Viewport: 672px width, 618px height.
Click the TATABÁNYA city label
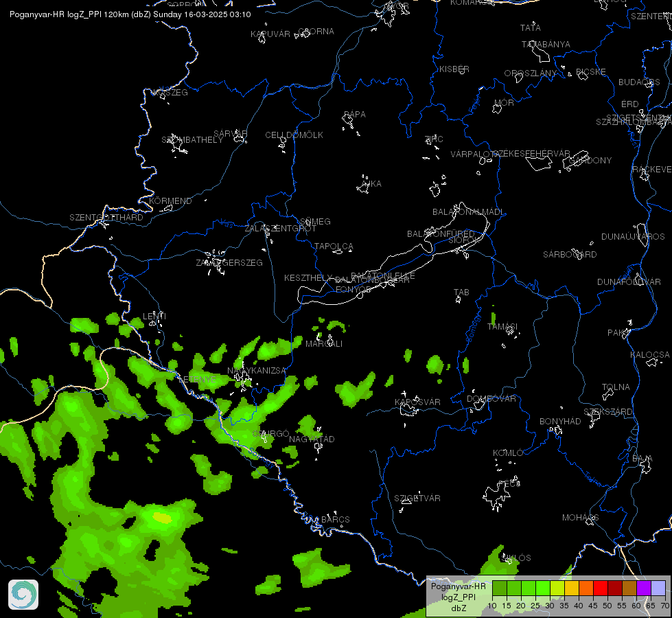[546, 45]
